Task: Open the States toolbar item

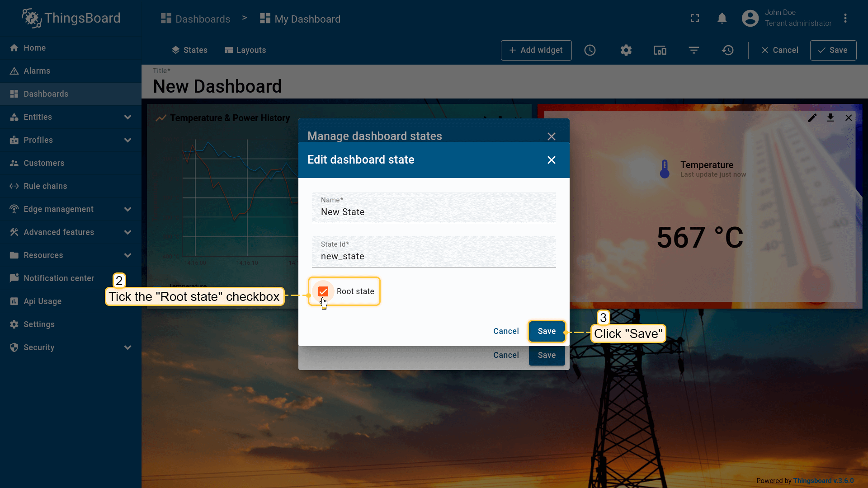Action: (x=189, y=50)
